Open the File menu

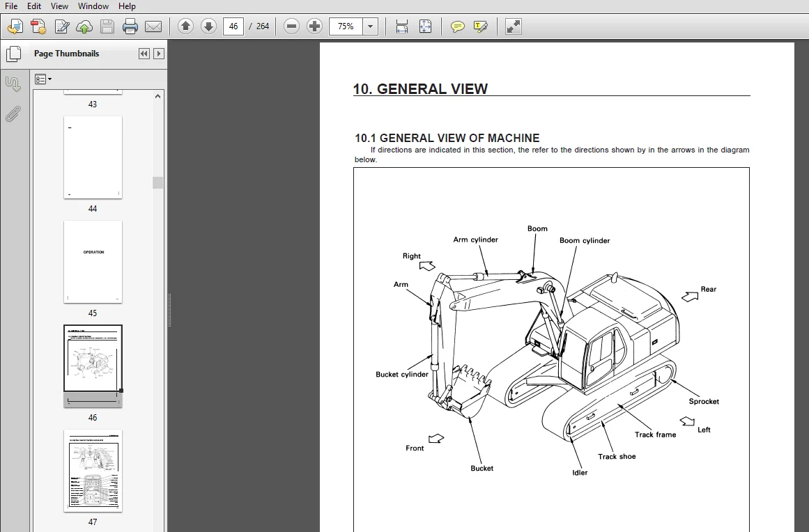click(x=11, y=6)
